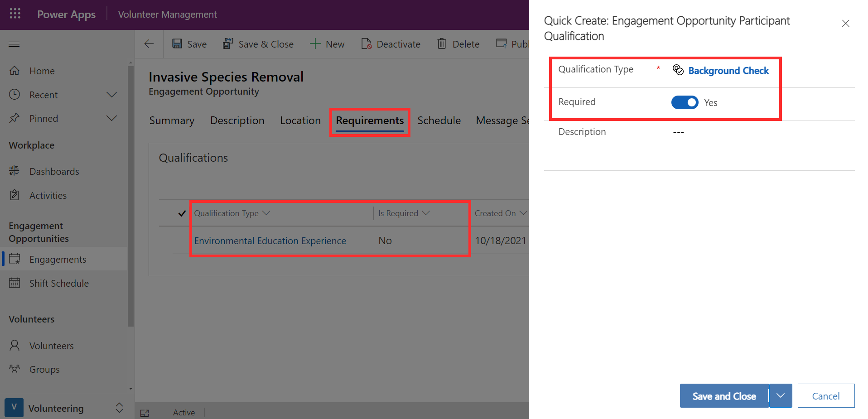The width and height of the screenshot is (868, 419).
Task: Open the Message Settings tab
Action: (502, 120)
